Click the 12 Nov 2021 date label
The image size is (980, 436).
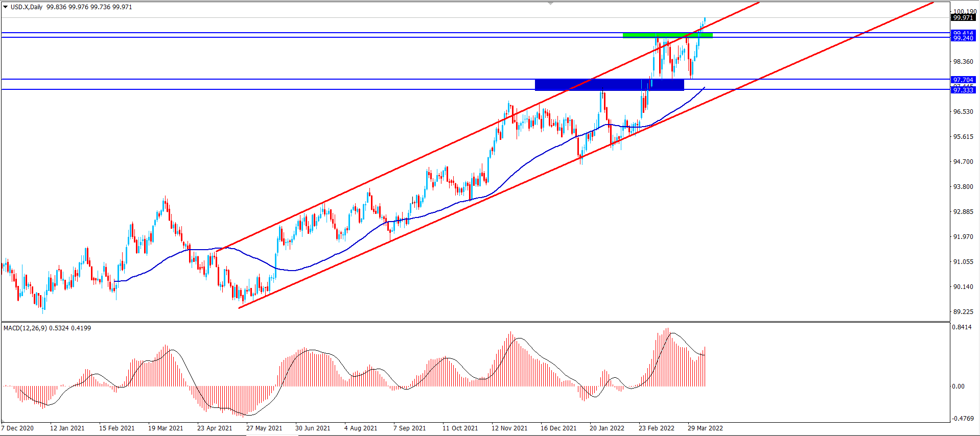[x=509, y=428]
